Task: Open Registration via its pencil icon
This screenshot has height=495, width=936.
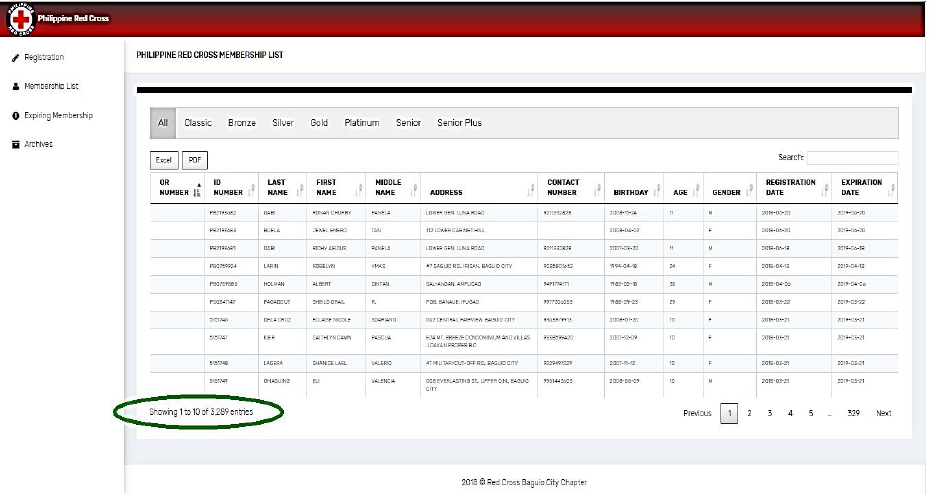Action: pos(16,58)
